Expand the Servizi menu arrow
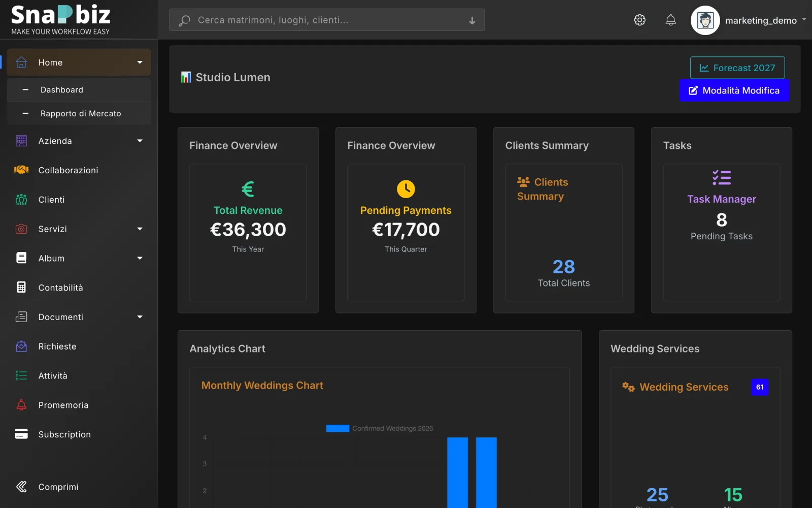 (x=140, y=229)
